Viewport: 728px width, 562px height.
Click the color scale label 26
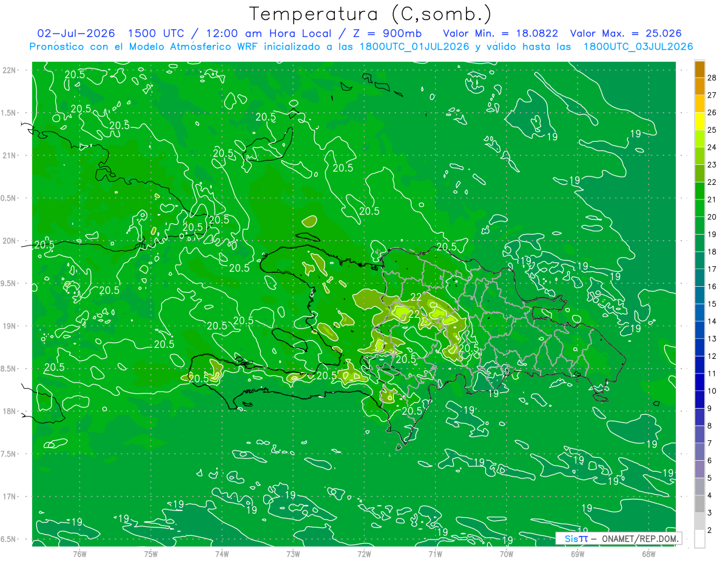712,112
